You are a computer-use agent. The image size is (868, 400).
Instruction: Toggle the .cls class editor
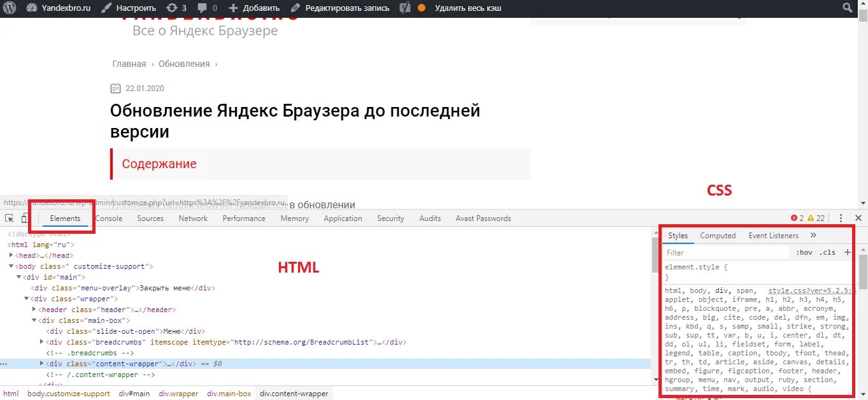tap(827, 253)
